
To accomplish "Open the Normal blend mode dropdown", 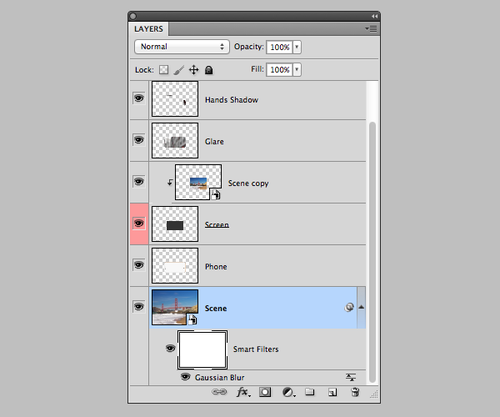I will [182, 47].
